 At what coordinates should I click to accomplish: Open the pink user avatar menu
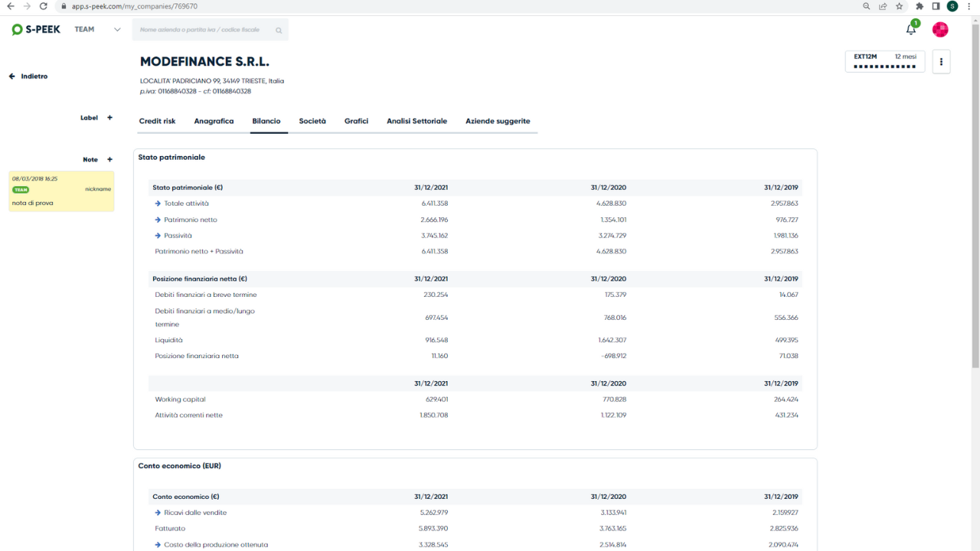(940, 29)
